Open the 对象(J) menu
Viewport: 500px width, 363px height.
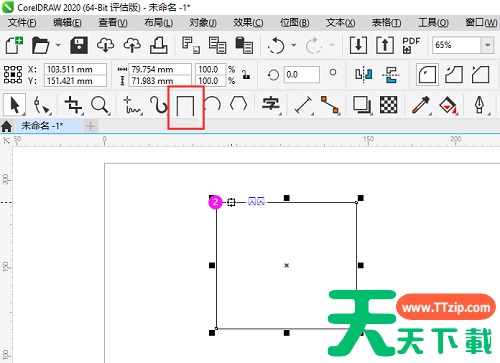[203, 23]
